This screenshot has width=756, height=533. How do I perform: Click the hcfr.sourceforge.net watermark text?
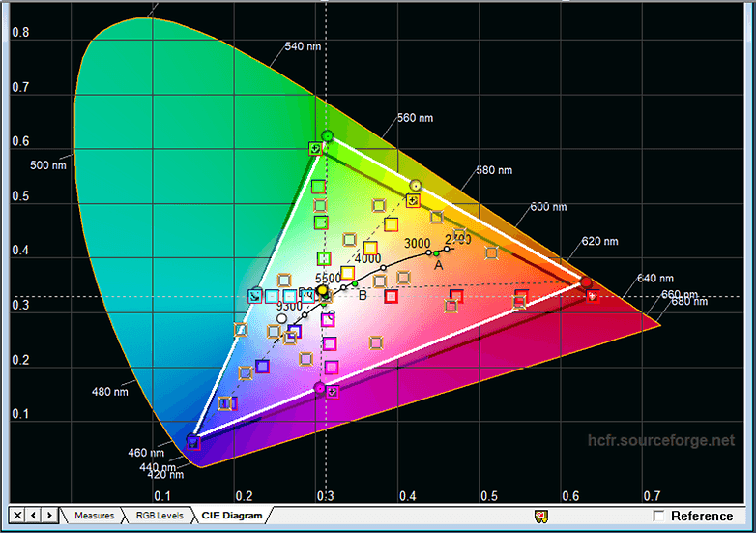click(x=661, y=441)
